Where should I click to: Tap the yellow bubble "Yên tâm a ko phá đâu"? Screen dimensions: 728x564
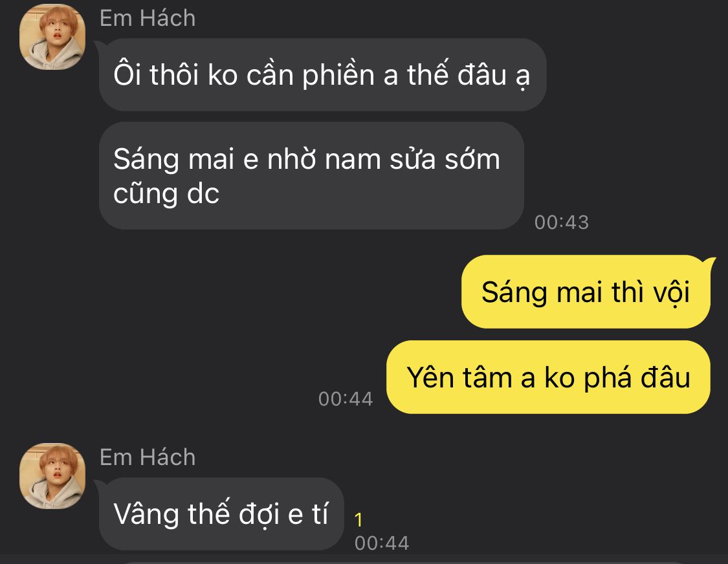548,377
